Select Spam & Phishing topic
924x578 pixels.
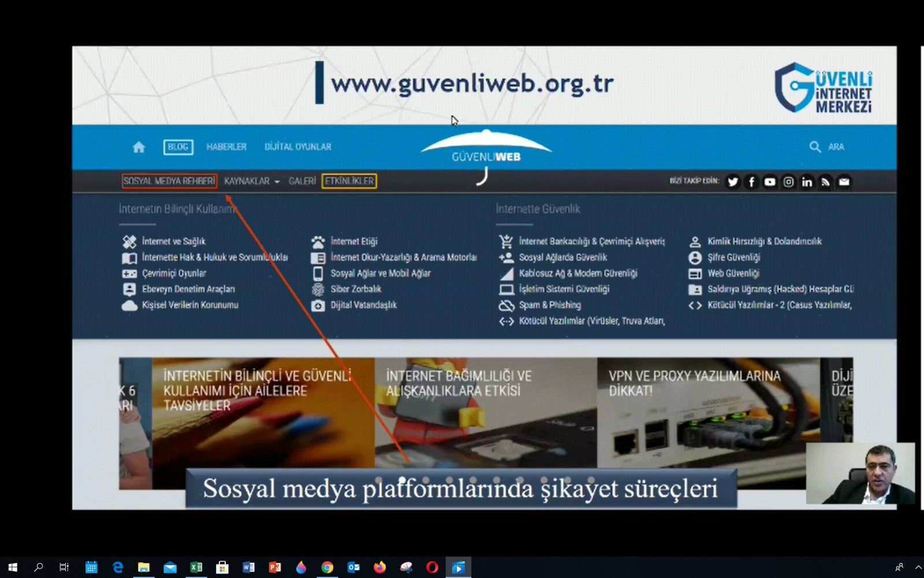(x=550, y=305)
